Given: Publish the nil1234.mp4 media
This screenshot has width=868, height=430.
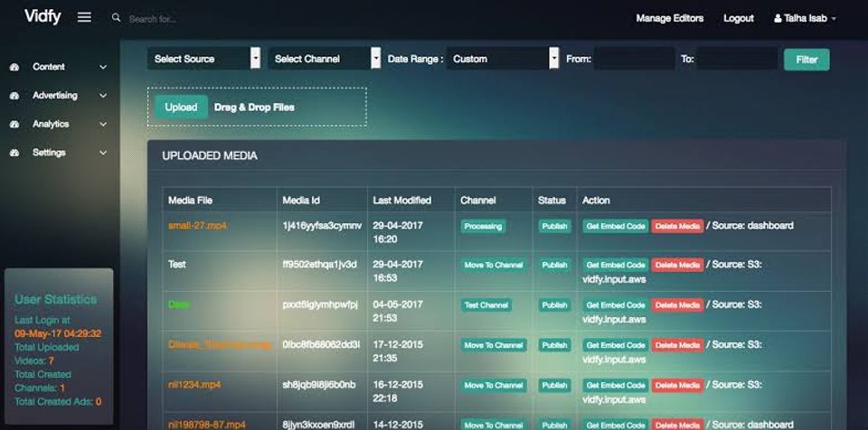Looking at the screenshot, I should click(x=554, y=385).
